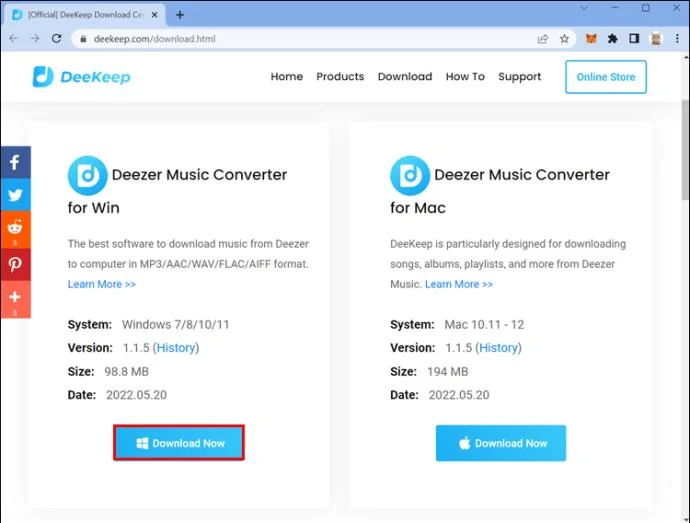Click the Windows 7/8/10/11 system text
This screenshot has width=690, height=523.
pos(176,324)
